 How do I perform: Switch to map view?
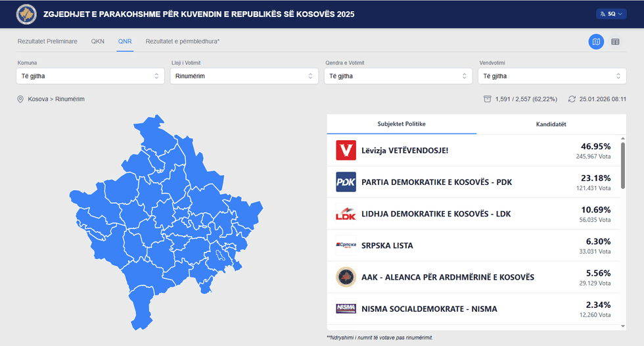[x=596, y=42]
